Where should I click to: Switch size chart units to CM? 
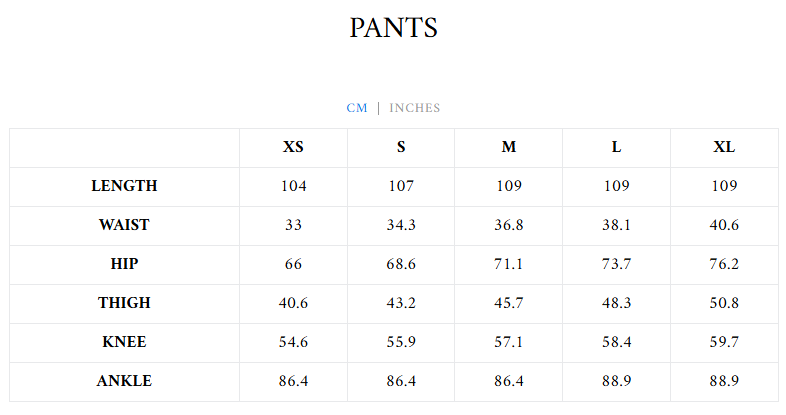[x=357, y=108]
